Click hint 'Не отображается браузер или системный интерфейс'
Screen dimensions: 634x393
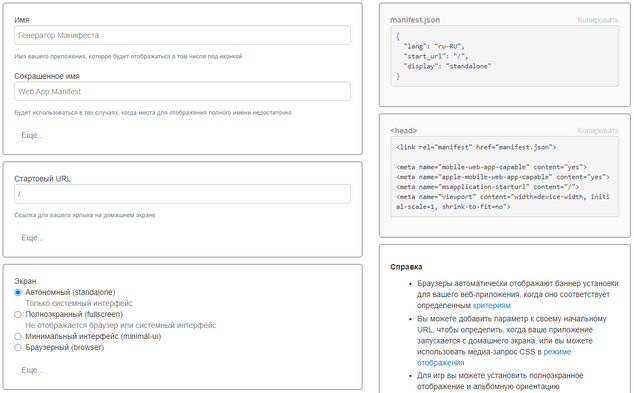click(x=120, y=325)
